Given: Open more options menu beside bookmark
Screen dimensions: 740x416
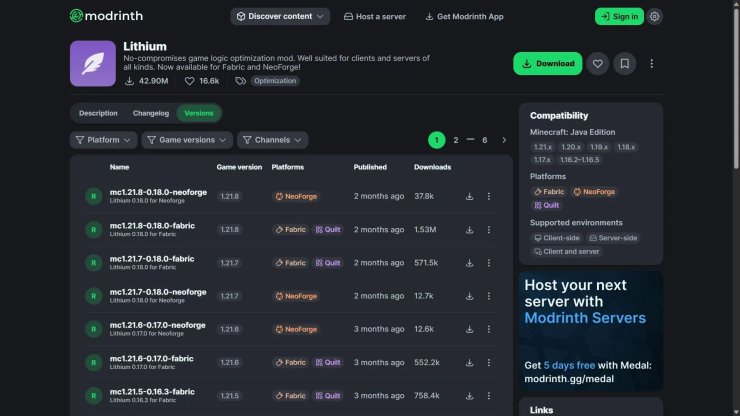Looking at the screenshot, I should click(x=651, y=63).
